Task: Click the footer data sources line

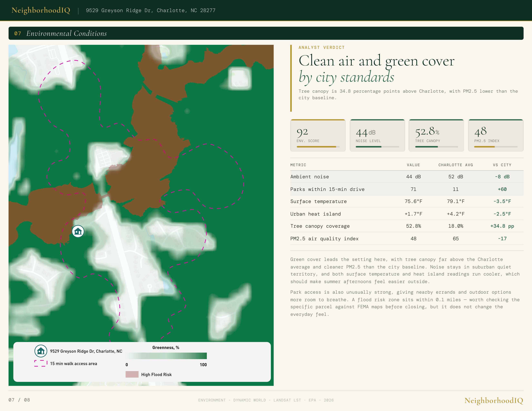Action: pos(266,400)
